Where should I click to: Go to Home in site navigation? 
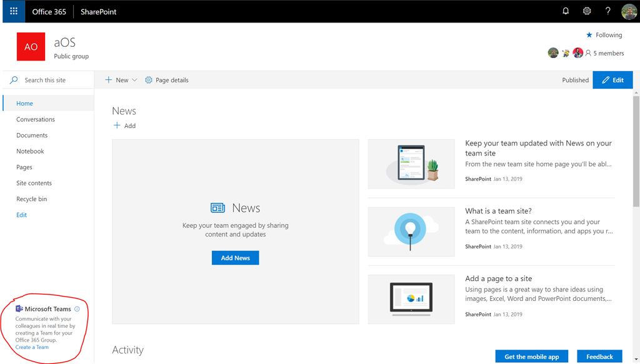(x=48, y=103)
